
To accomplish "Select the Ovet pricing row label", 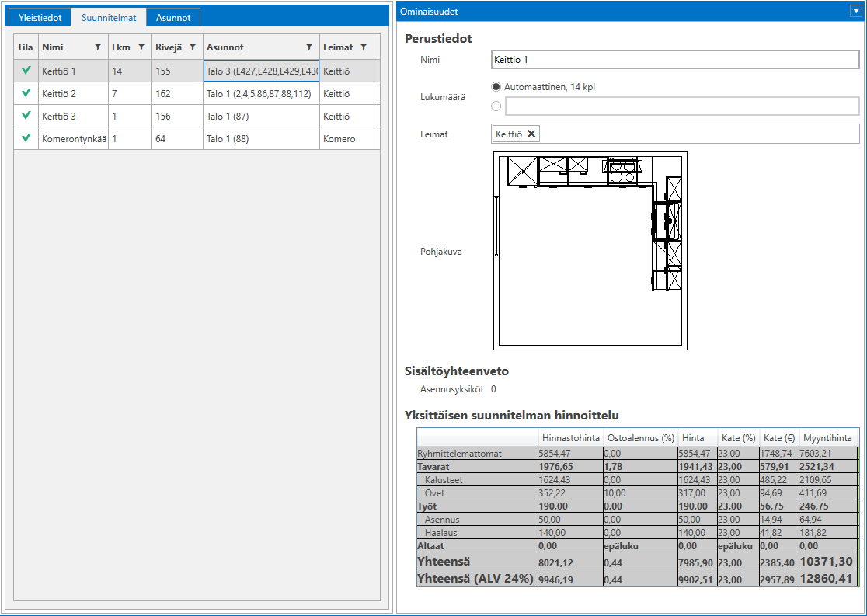I will 434,493.
